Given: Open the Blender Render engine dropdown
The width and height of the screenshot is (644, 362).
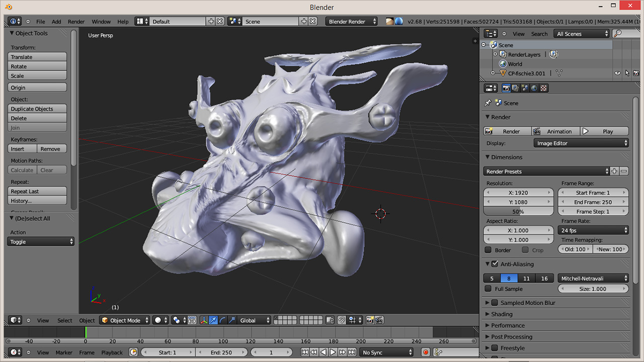Looking at the screenshot, I should point(351,22).
